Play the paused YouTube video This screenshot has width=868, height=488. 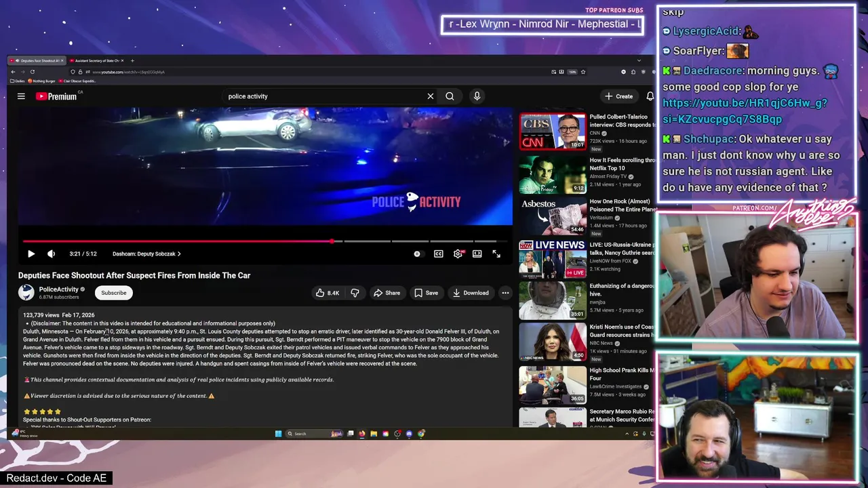31,253
